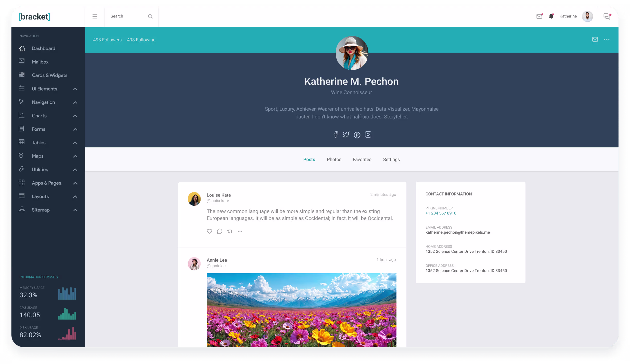This screenshot has width=630, height=364.
Task: Open Katherine's Facebook profile icon
Action: click(x=335, y=134)
